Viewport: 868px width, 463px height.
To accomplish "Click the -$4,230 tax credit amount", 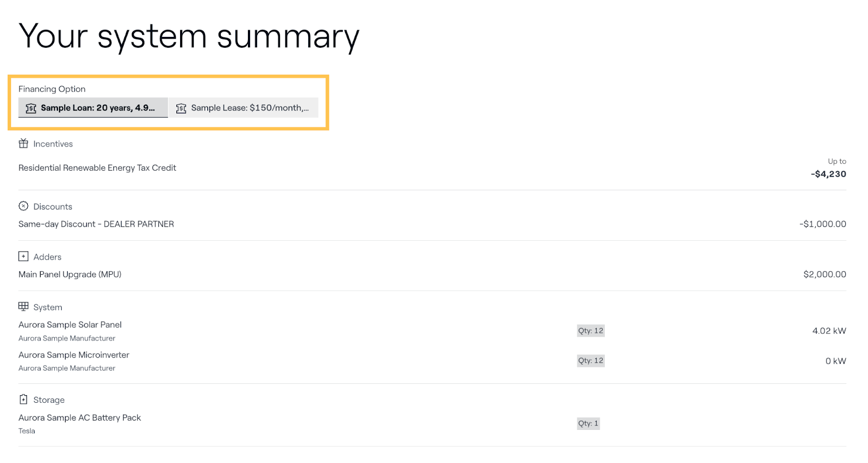I will (x=828, y=174).
